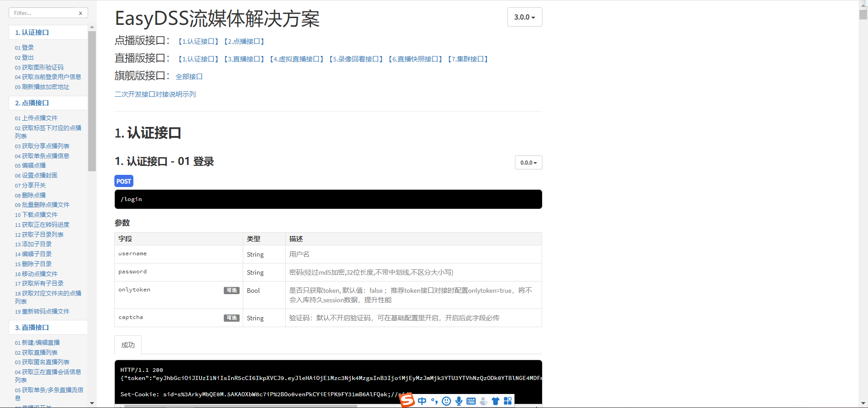Open sidebar item 09 批量删除点播文件
The height and width of the screenshot is (408, 868).
(x=42, y=205)
